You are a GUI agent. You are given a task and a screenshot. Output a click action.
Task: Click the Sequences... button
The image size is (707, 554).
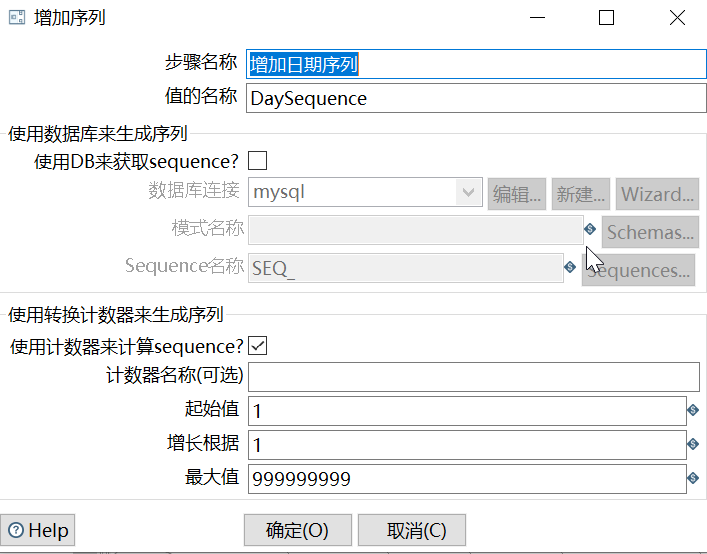click(x=638, y=270)
